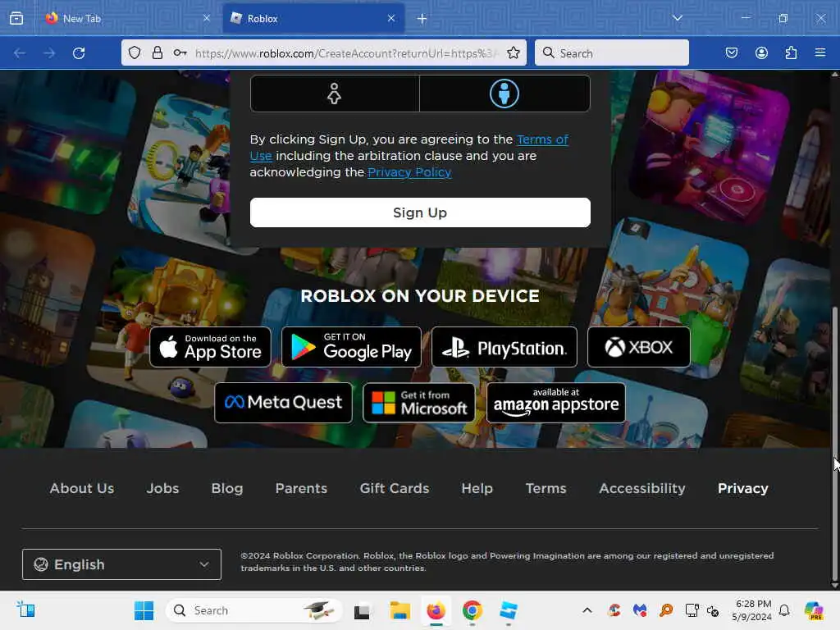Reload the current page
The height and width of the screenshot is (630, 840).
(x=79, y=53)
